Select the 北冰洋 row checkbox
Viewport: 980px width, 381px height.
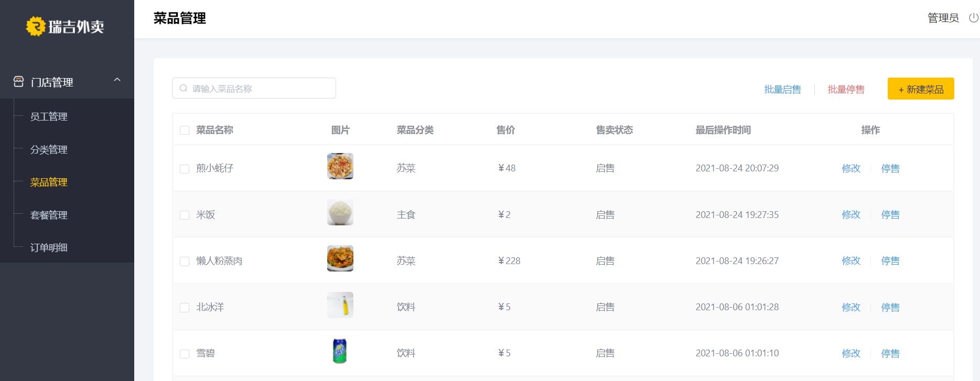point(185,308)
